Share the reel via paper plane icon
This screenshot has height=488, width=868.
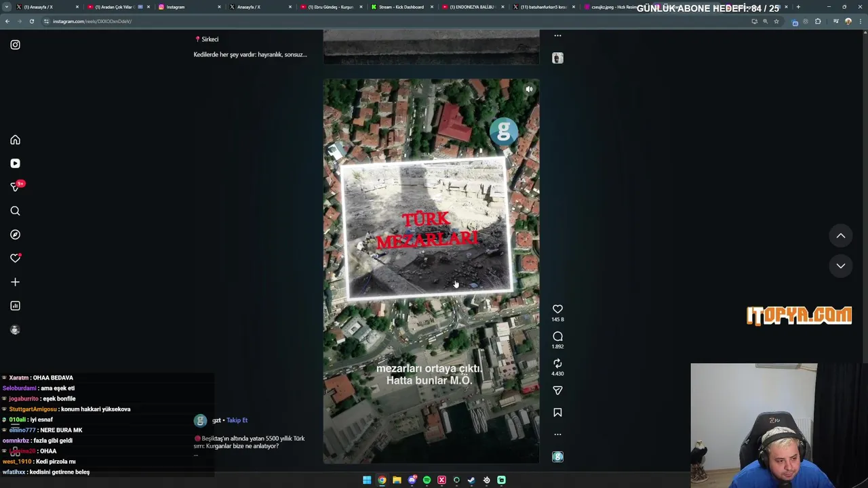[557, 390]
